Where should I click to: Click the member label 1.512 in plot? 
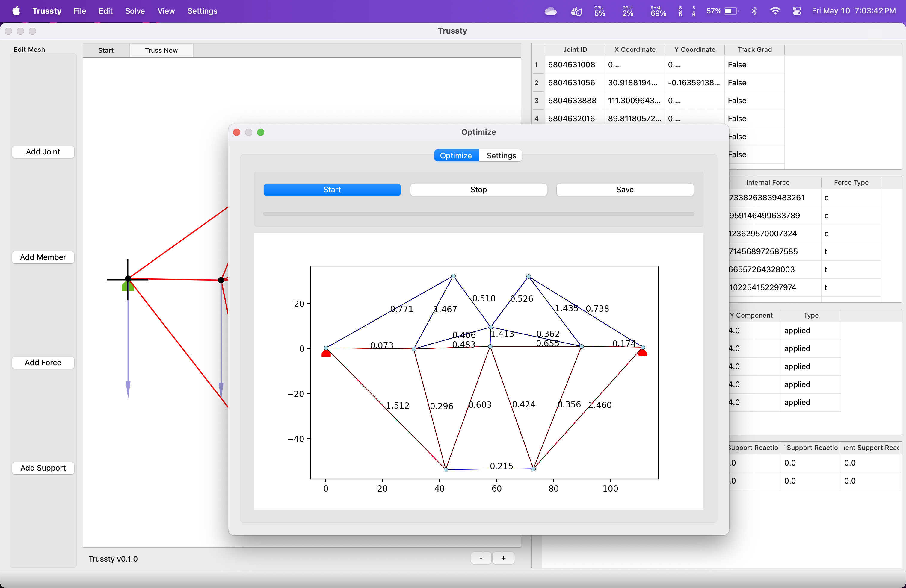pos(397,406)
